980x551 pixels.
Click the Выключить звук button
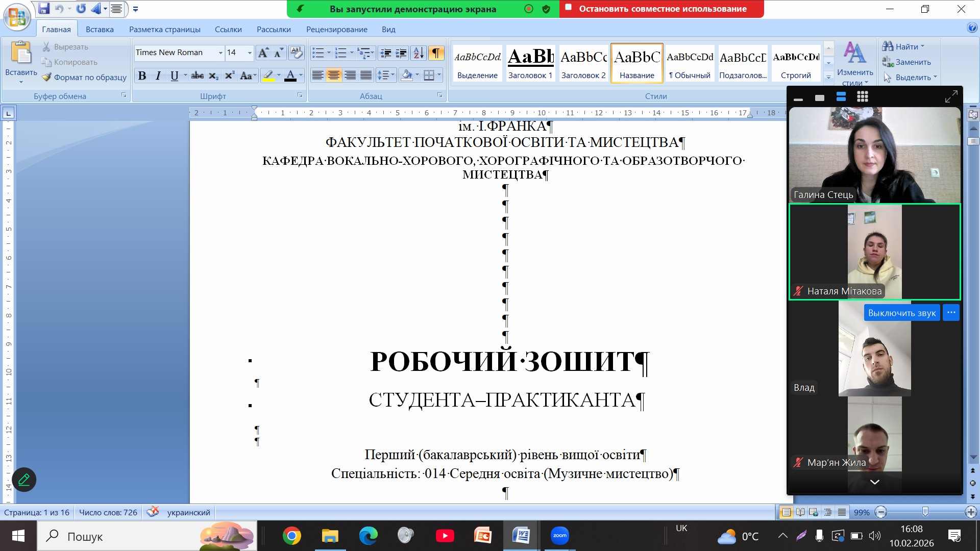click(901, 313)
